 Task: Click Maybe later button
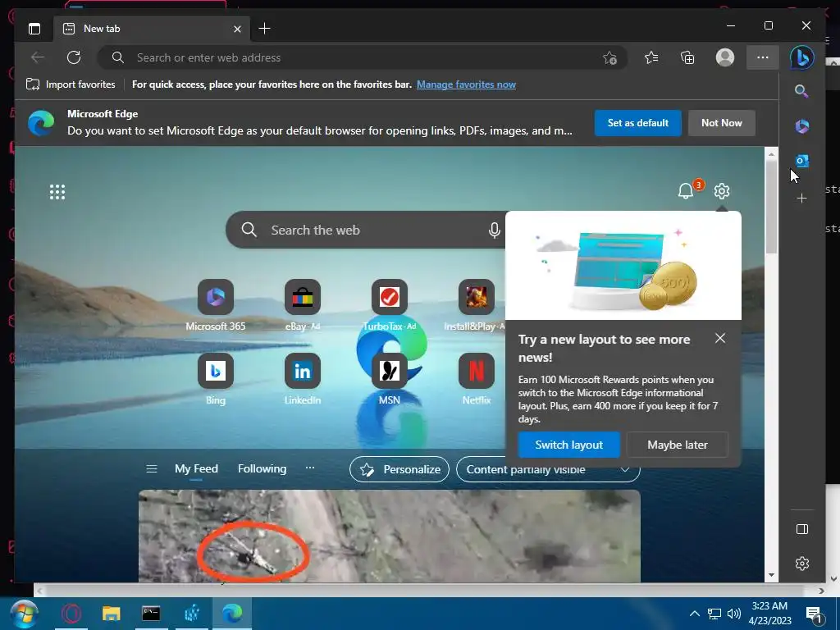[x=677, y=445]
